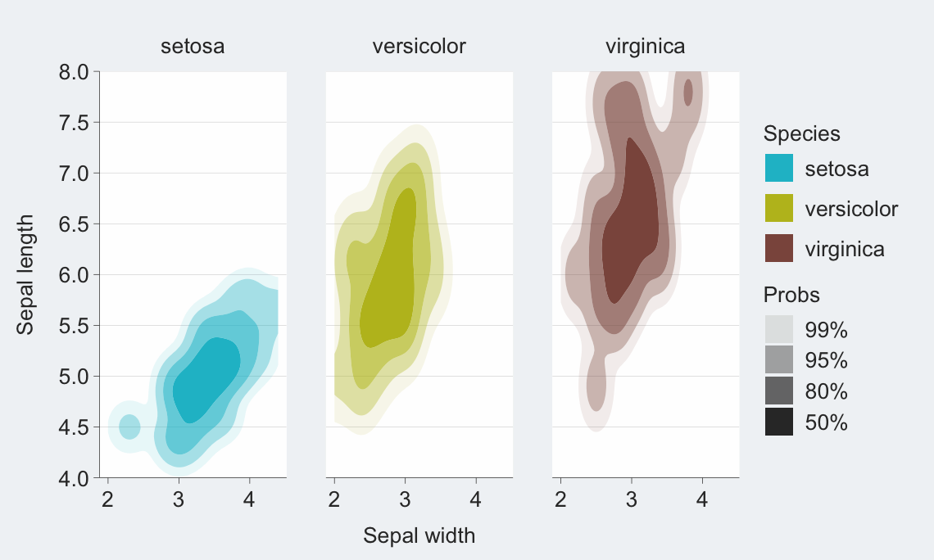Click the Species legend heading

tap(802, 133)
